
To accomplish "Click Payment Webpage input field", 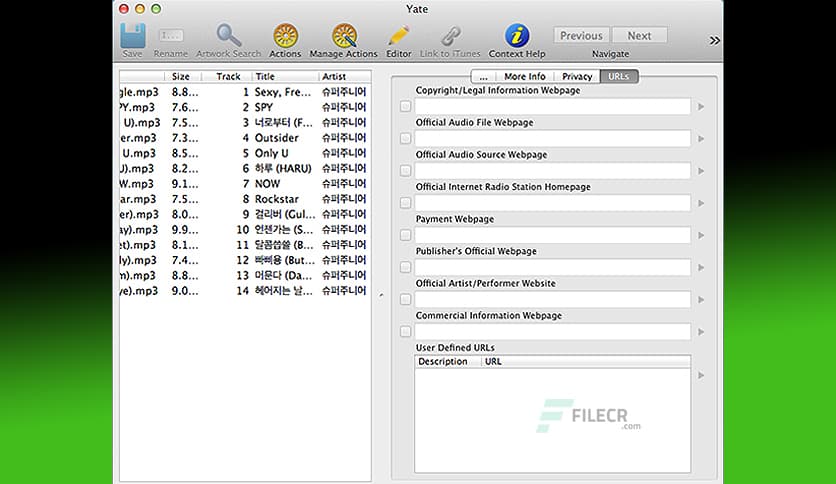I will (x=552, y=235).
